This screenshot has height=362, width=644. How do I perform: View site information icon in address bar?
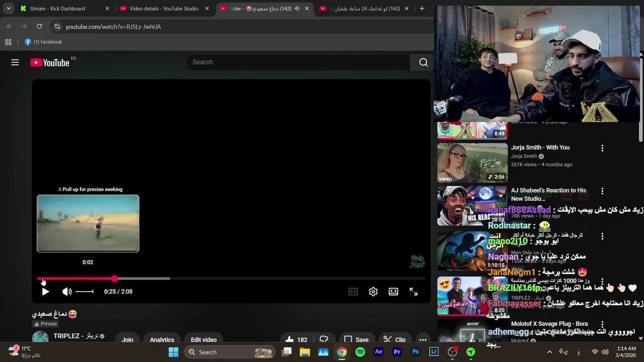click(57, 27)
